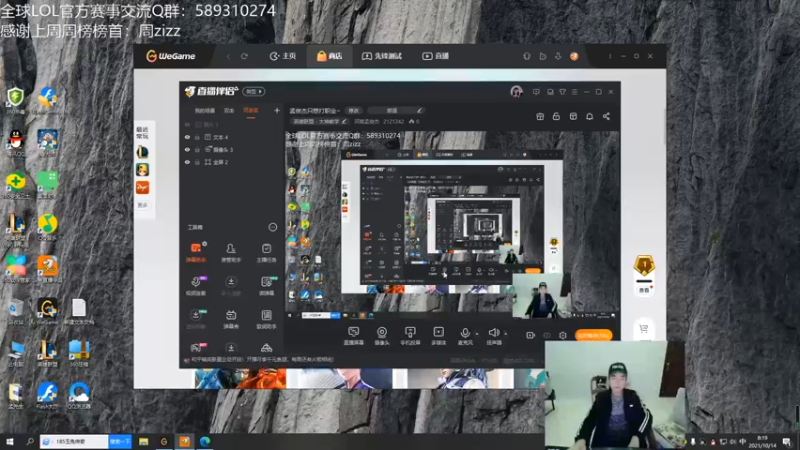Image resolution: width=800 pixels, height=450 pixels.
Task: Open the 弹幕助手 tool in the toolbox
Action: (196, 252)
